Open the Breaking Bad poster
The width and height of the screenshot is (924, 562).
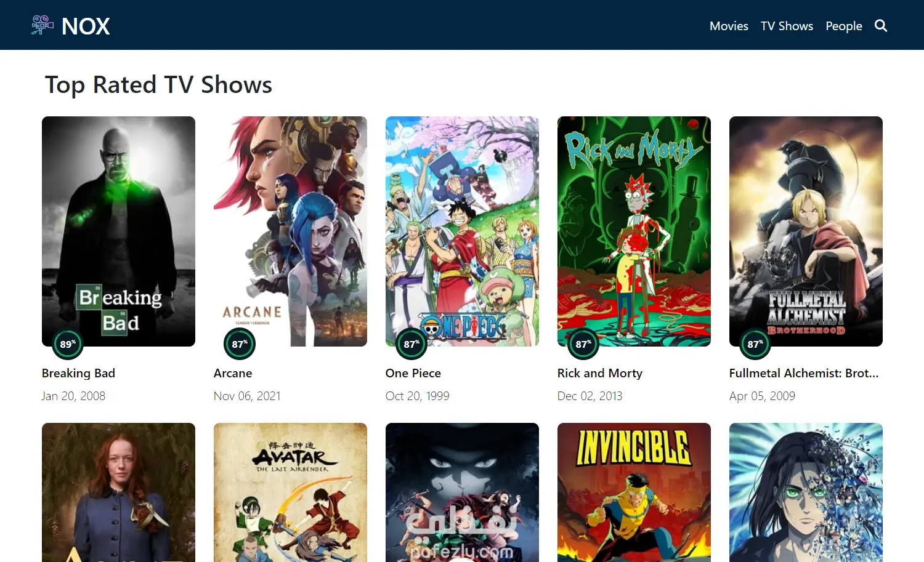click(118, 231)
